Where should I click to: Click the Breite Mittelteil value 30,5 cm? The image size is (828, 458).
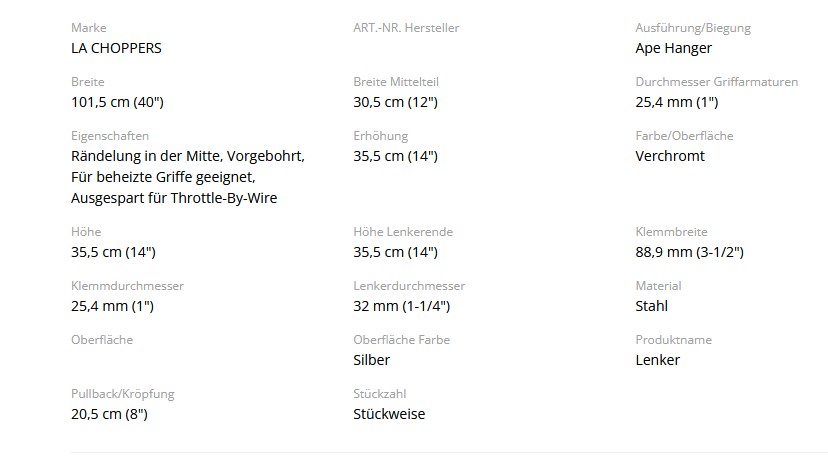pyautogui.click(x=396, y=102)
